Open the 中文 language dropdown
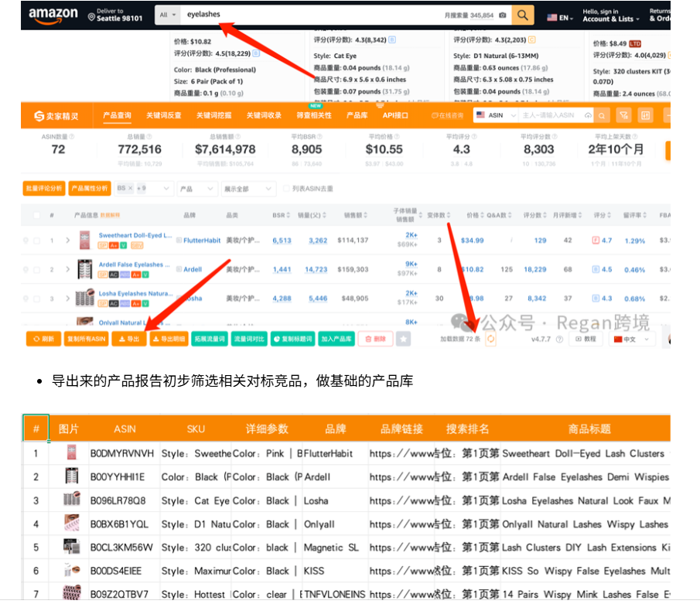The width and height of the screenshot is (700, 604). (632, 340)
